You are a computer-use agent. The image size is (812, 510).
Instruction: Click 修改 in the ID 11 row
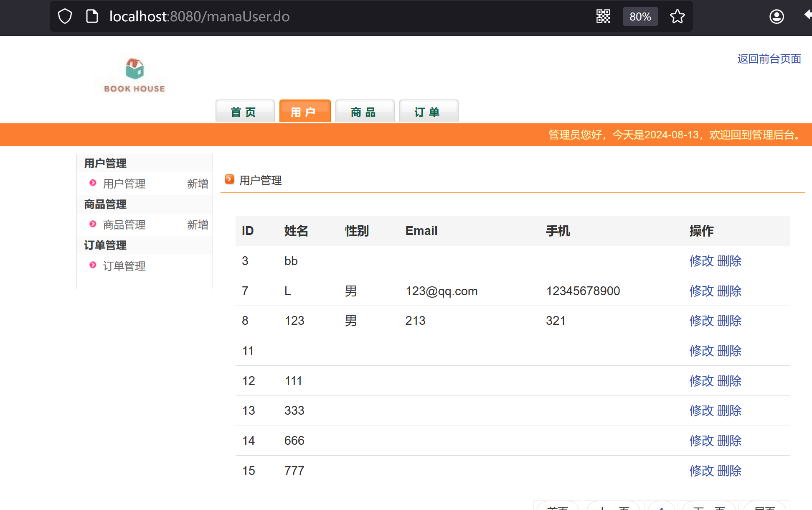point(701,351)
